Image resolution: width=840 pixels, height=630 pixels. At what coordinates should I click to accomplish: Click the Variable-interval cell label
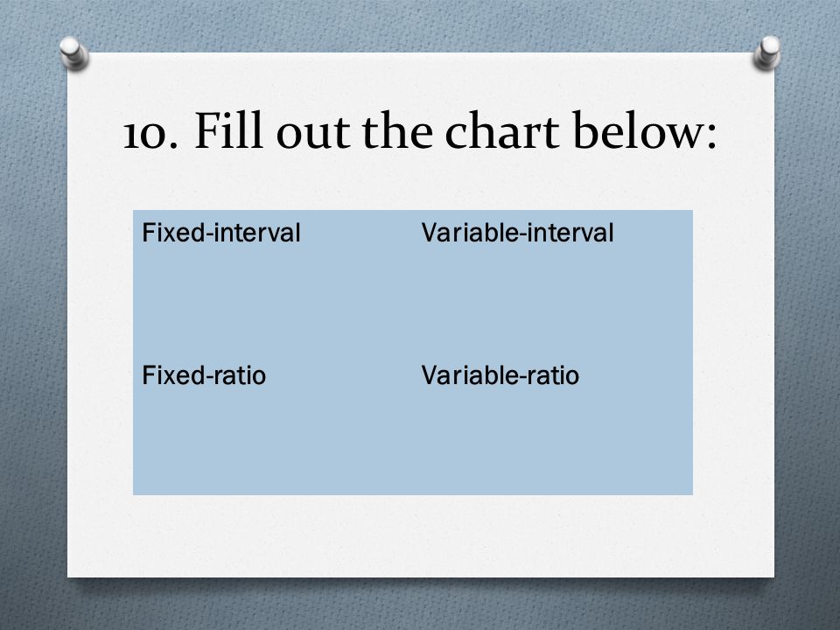(517, 233)
